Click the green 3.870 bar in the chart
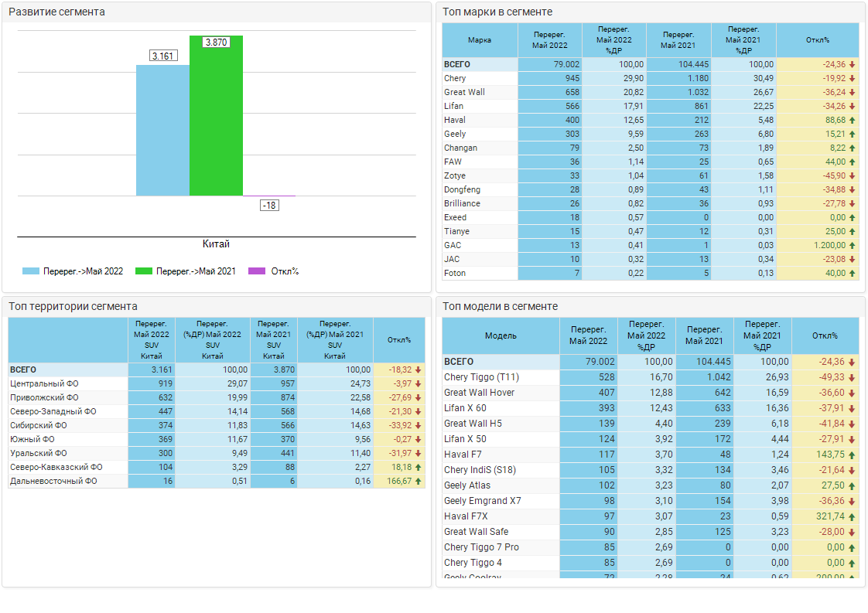Screen dimensions: 868x613 [x=216, y=116]
